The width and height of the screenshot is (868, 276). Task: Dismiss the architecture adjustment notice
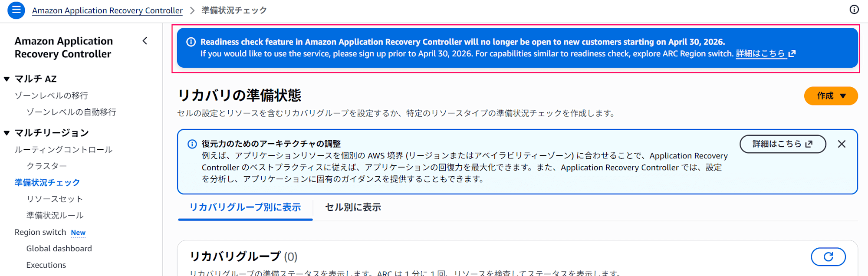[842, 144]
